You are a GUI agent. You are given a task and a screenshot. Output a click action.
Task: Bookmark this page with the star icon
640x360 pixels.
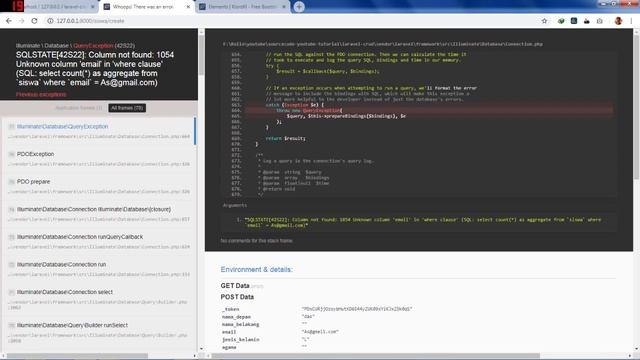tap(544, 21)
